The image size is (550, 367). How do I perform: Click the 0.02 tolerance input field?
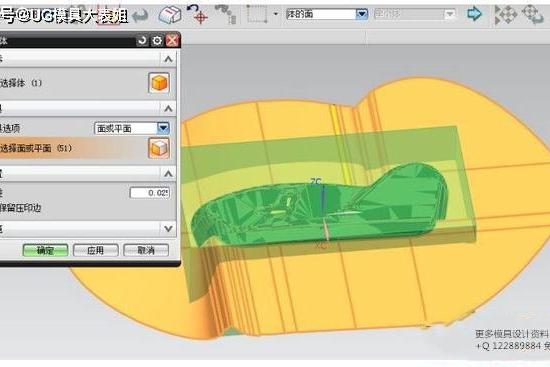[x=150, y=193]
